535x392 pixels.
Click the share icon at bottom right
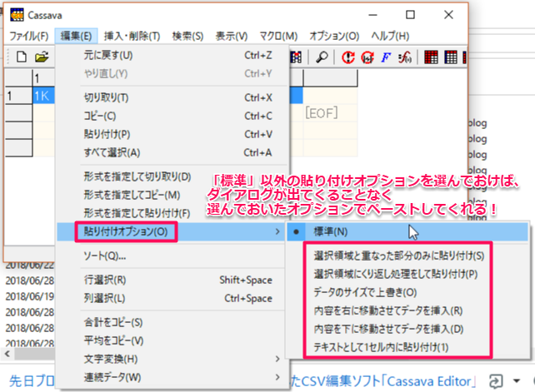[496, 380]
